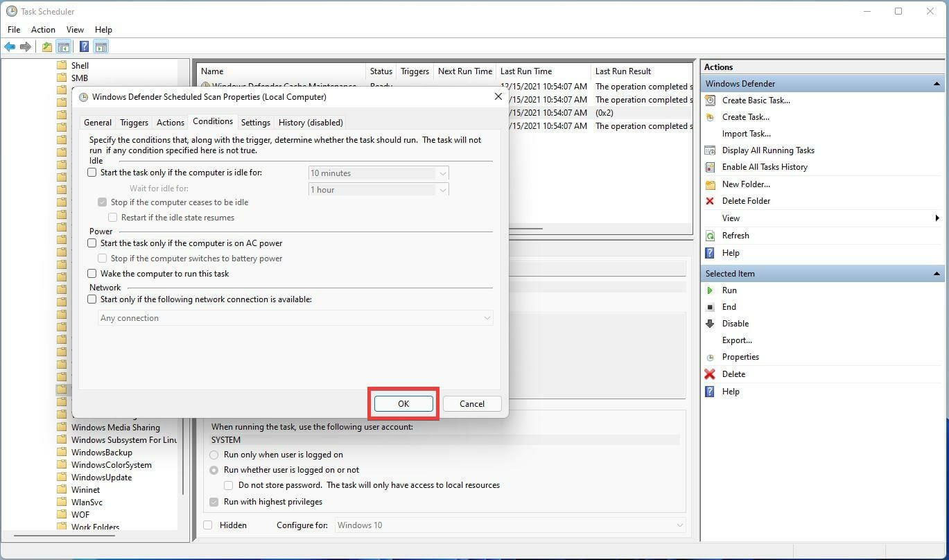
Task: Enable Wake the computer to run task
Action: point(92,274)
